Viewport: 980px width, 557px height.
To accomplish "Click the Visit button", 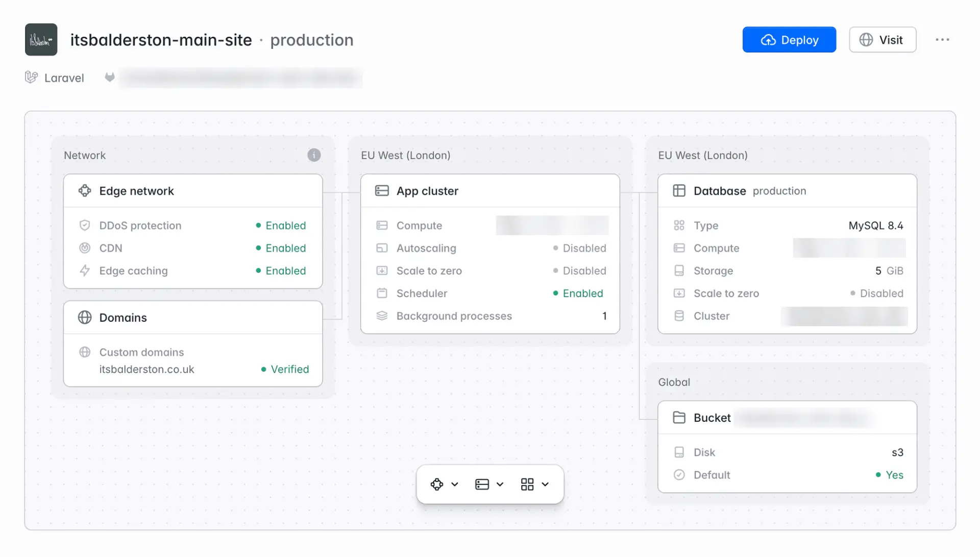I will 883,40.
